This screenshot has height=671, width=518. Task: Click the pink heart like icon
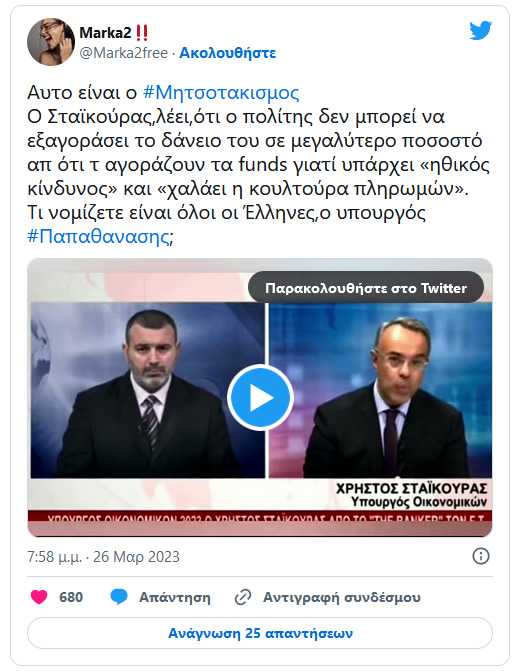click(39, 597)
